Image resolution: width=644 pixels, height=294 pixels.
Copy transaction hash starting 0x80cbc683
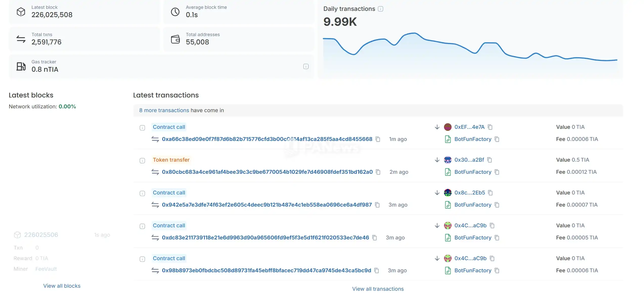[x=378, y=172]
